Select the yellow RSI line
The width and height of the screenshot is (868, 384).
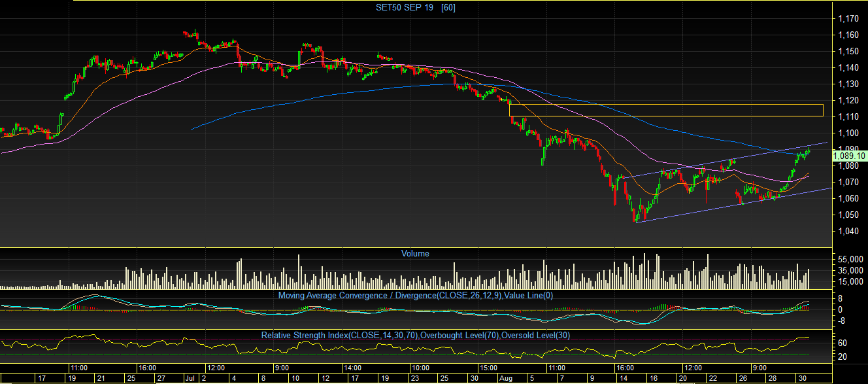point(405,347)
